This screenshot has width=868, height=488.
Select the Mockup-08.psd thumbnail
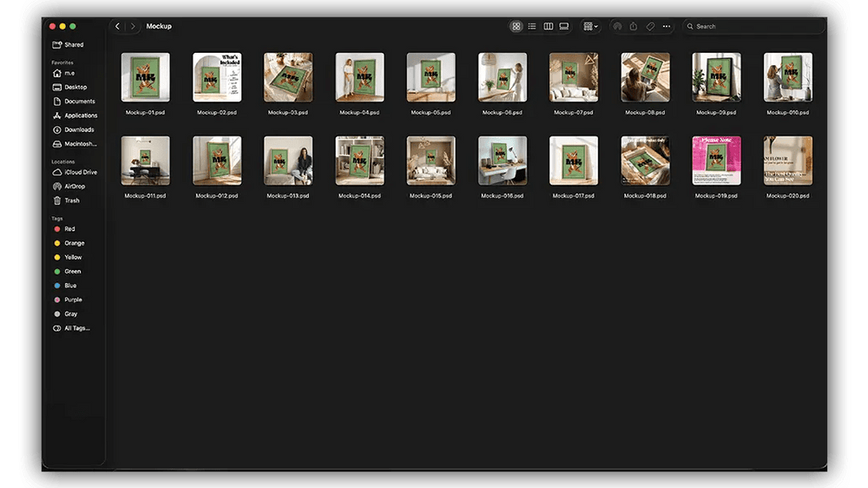pyautogui.click(x=645, y=77)
